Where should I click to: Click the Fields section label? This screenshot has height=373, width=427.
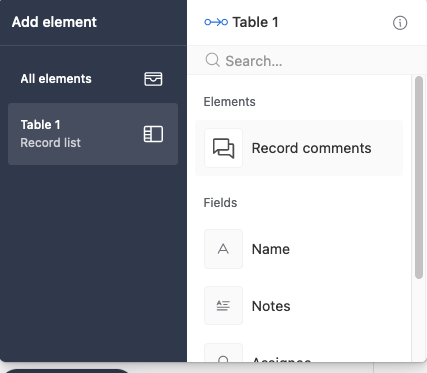pos(220,203)
